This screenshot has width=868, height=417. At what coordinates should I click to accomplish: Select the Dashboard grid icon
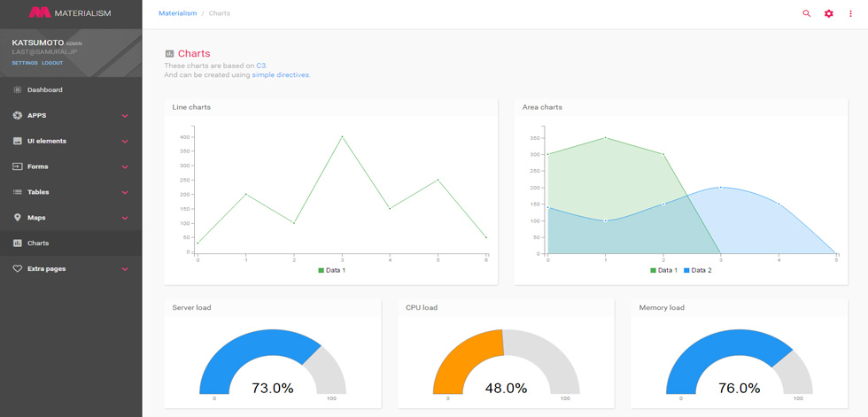(17, 89)
